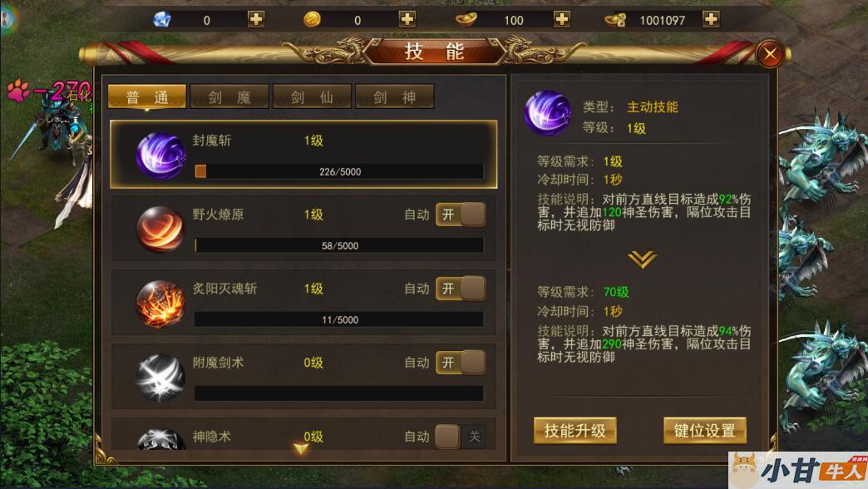
Task: Add gold coins with the plus icon
Action: (407, 19)
